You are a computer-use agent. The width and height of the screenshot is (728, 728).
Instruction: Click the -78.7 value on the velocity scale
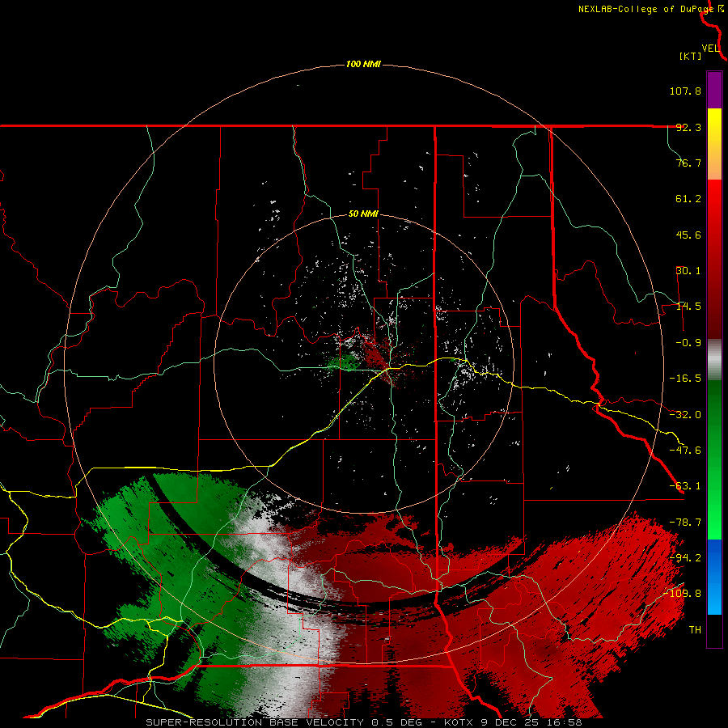(x=685, y=523)
